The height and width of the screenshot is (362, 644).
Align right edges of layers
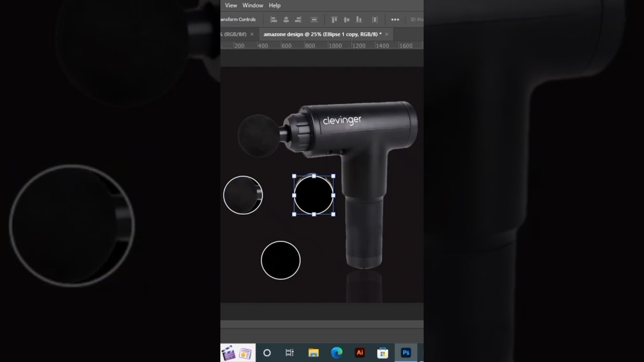298,20
